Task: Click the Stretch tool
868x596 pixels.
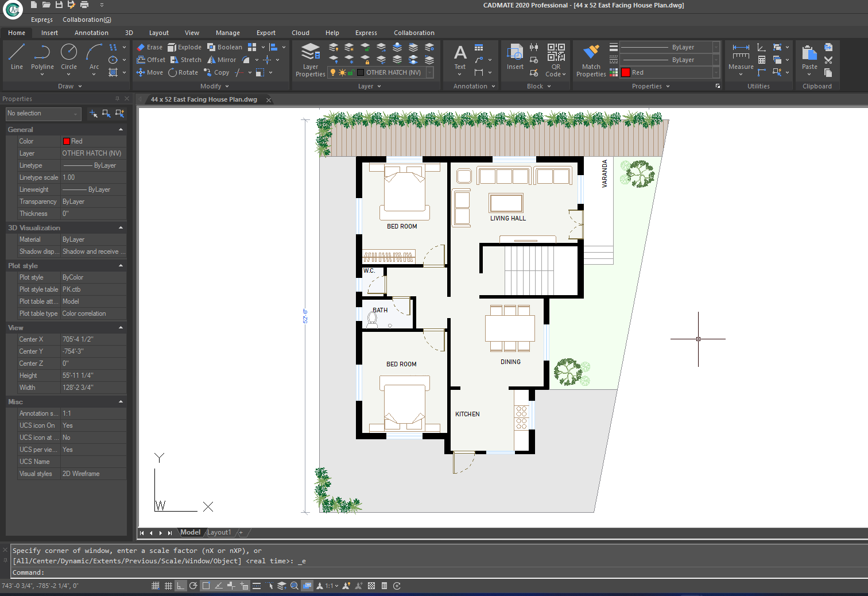Action: click(x=186, y=60)
